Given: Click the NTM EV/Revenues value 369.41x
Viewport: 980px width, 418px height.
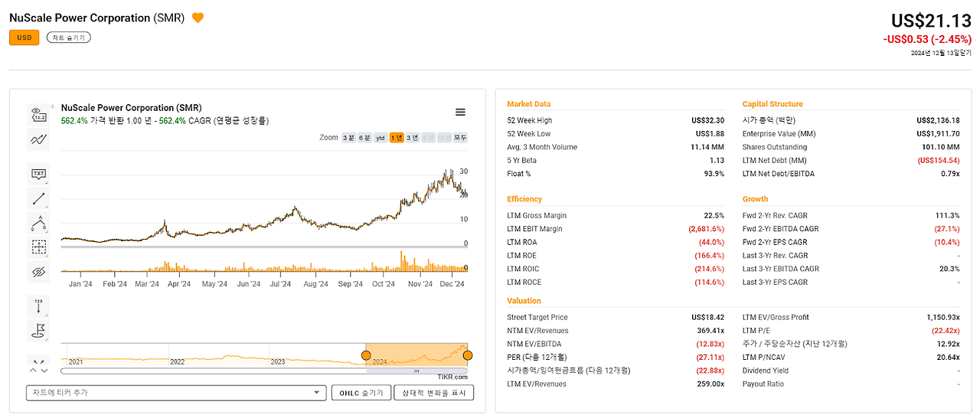Looking at the screenshot, I should [x=710, y=331].
